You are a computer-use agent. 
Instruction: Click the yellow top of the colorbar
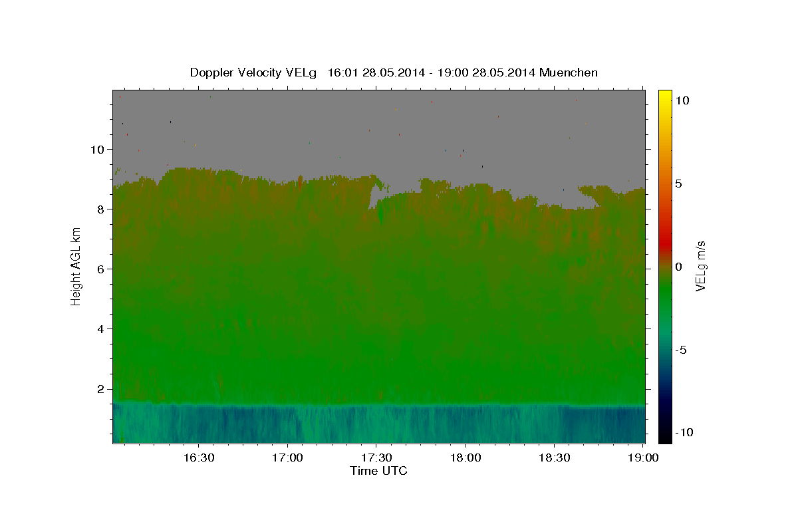click(x=665, y=96)
